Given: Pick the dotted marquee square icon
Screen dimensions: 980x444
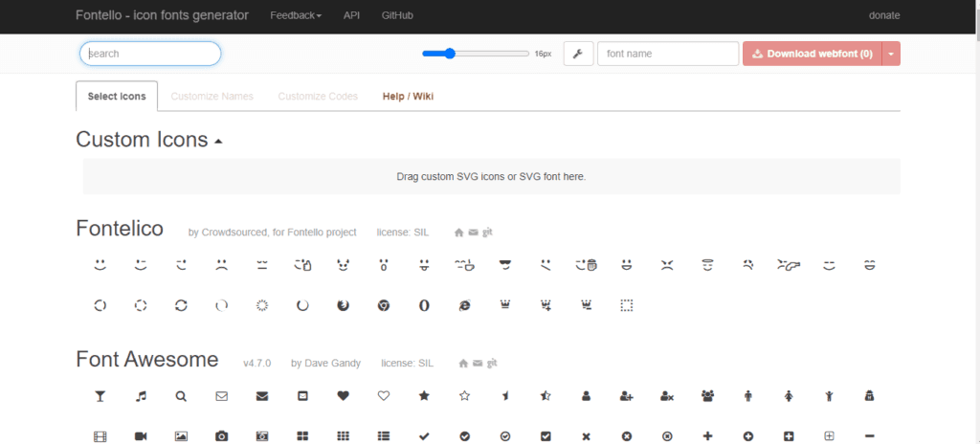Looking at the screenshot, I should (626, 305).
